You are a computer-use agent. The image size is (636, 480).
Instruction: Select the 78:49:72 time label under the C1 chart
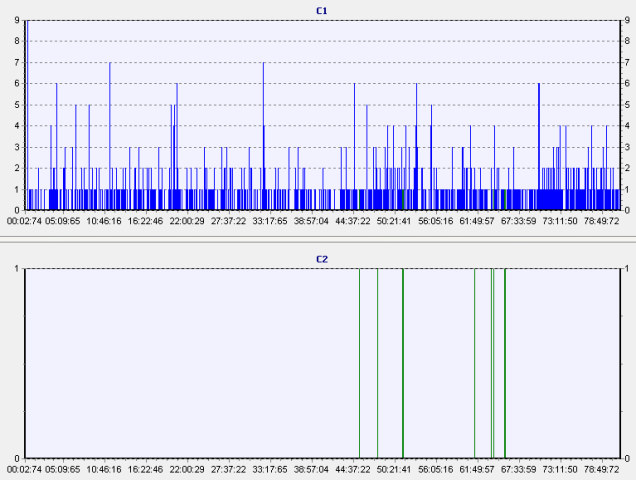tap(602, 221)
